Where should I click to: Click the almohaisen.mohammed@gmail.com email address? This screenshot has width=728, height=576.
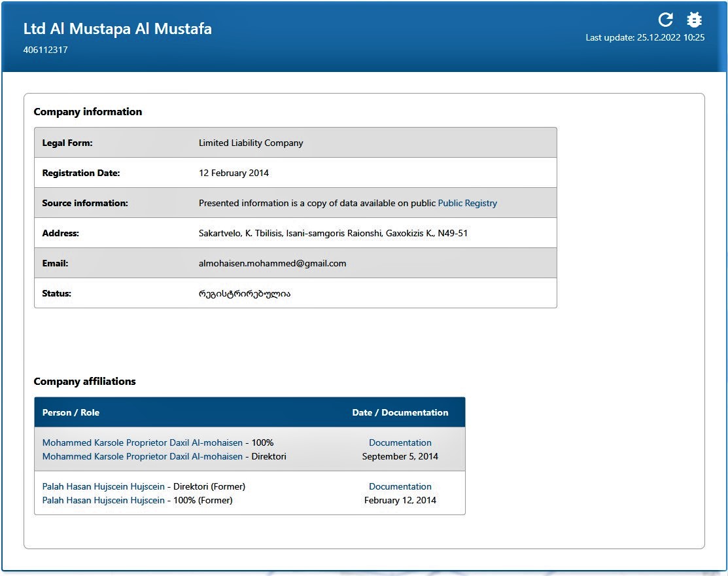pos(272,263)
